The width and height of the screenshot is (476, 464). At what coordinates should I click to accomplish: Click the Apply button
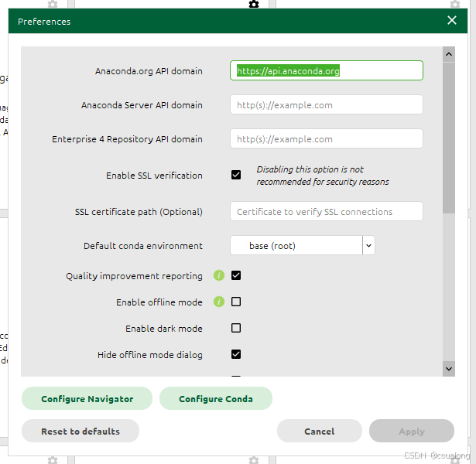(412, 431)
